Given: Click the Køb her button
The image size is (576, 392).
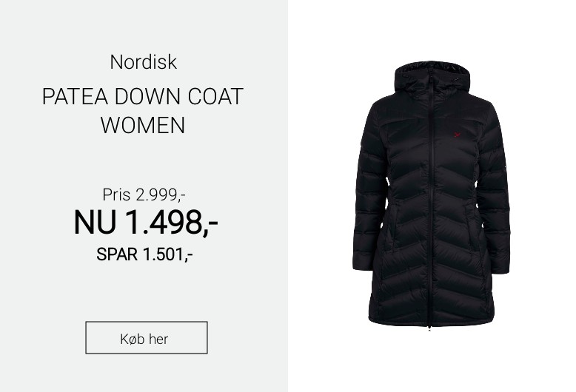Looking at the screenshot, I should (146, 338).
